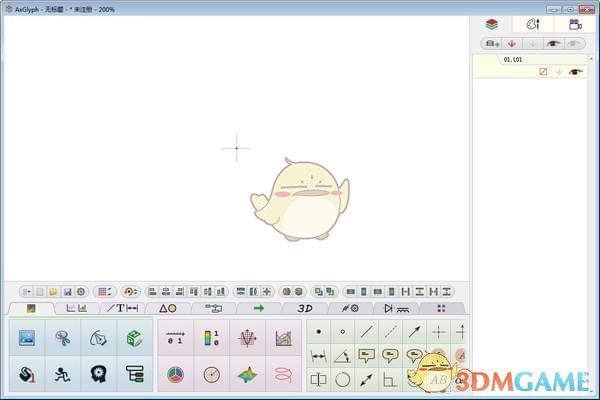
Task: Select the scissors clipping tool tile
Action: click(62, 338)
